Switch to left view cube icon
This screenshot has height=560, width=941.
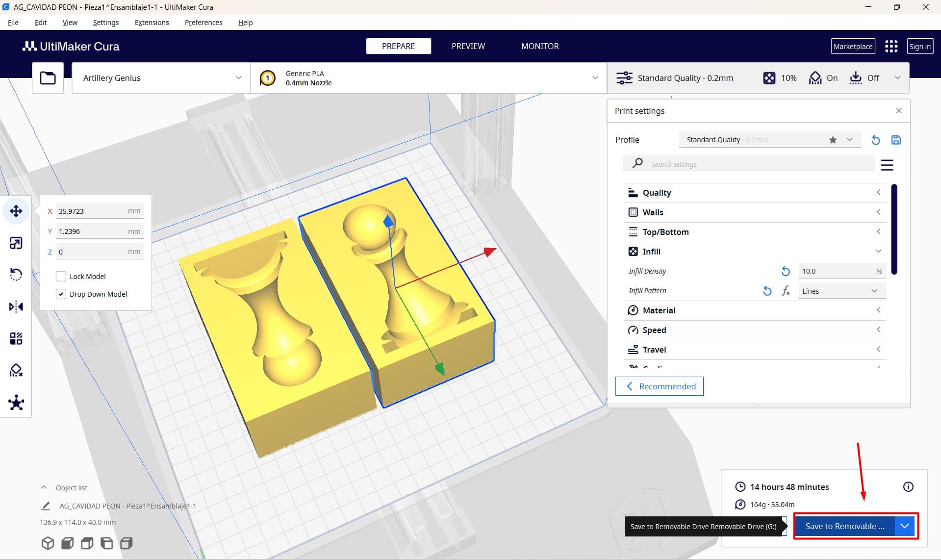pos(106,543)
